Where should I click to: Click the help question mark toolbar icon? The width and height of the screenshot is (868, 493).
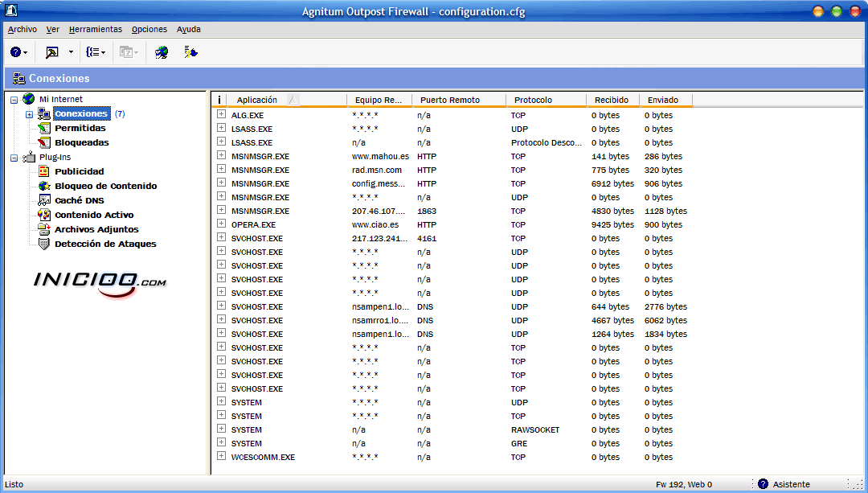[15, 52]
